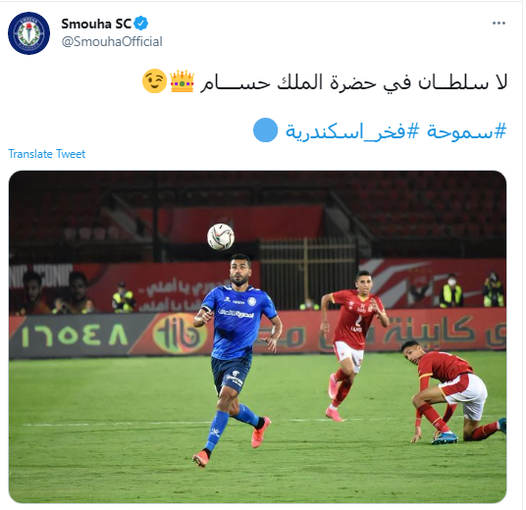Click the Smouha SC display name
This screenshot has width=526, height=510.
click(96, 24)
